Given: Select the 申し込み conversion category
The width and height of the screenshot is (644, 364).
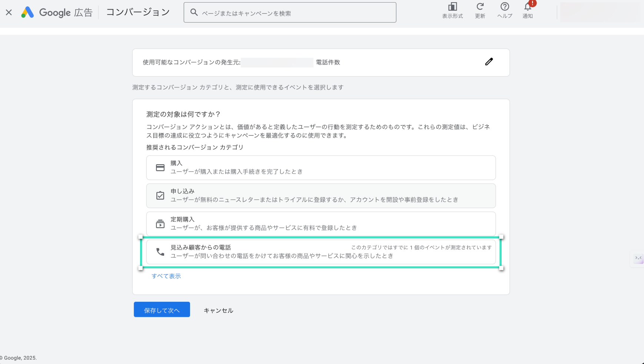Looking at the screenshot, I should pyautogui.click(x=321, y=196).
